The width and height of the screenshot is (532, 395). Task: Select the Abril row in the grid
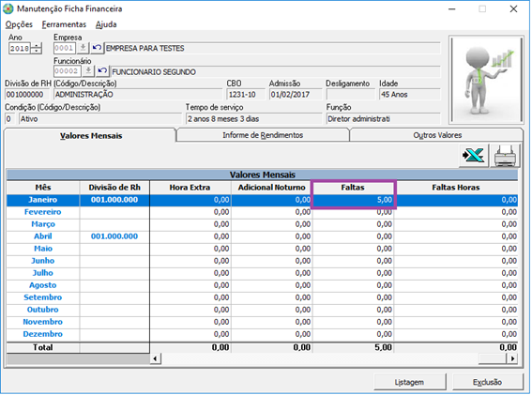[x=262, y=236]
